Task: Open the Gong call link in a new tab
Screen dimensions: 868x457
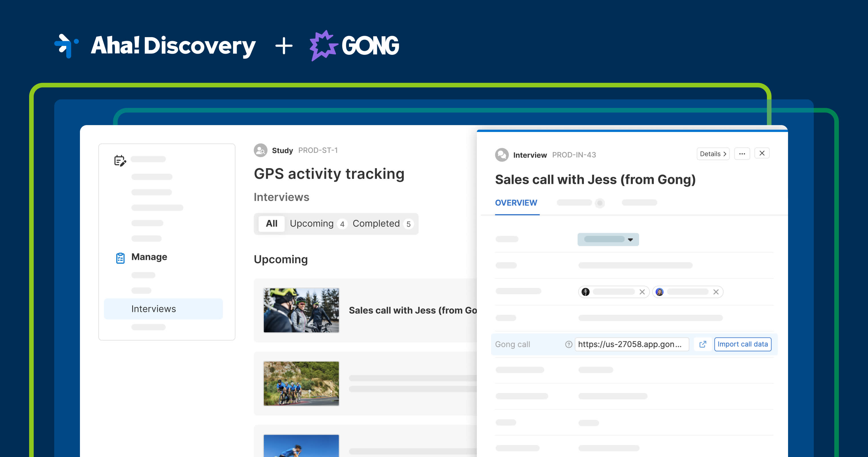Action: (703, 344)
